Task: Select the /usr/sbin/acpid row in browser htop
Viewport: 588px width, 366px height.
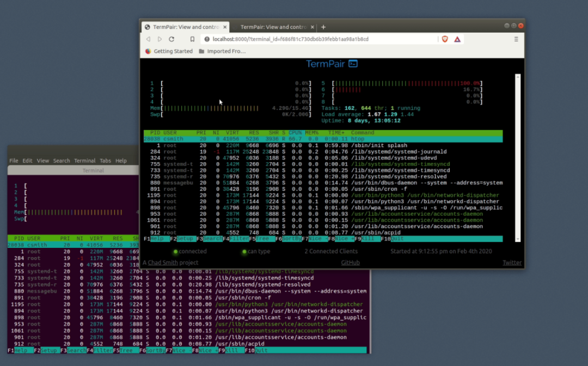Action: click(323, 233)
